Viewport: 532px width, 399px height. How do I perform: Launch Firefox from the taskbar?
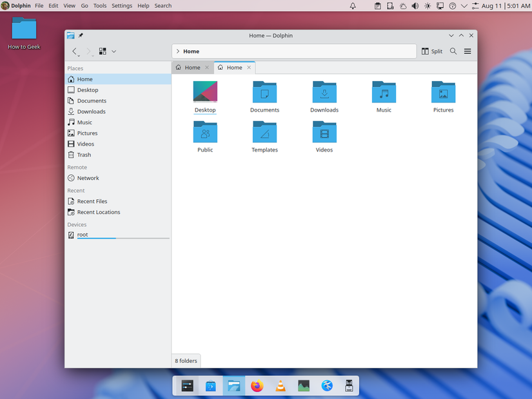coord(257,385)
